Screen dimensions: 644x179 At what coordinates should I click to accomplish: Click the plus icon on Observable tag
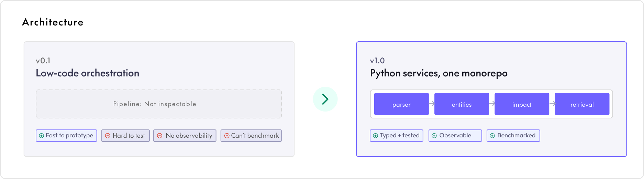434,136
